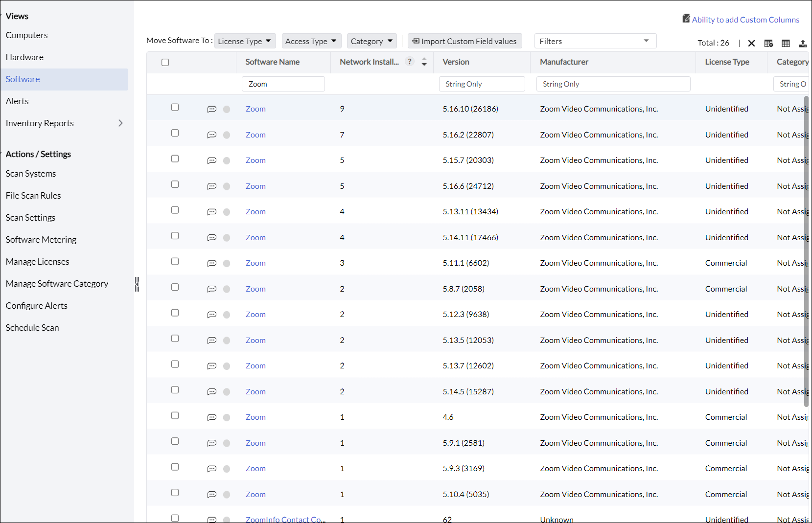Viewport: 812px width, 523px height.
Task: Open the column chooser icon
Action: coord(768,43)
